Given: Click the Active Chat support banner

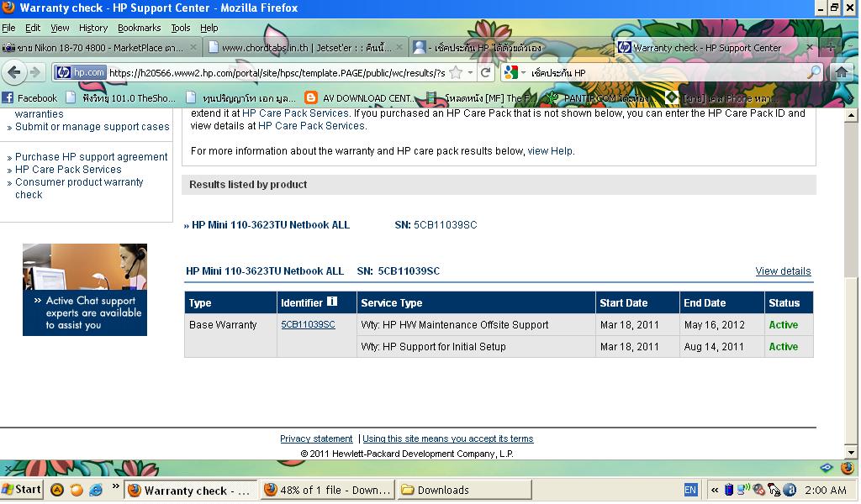Looking at the screenshot, I should (x=85, y=290).
